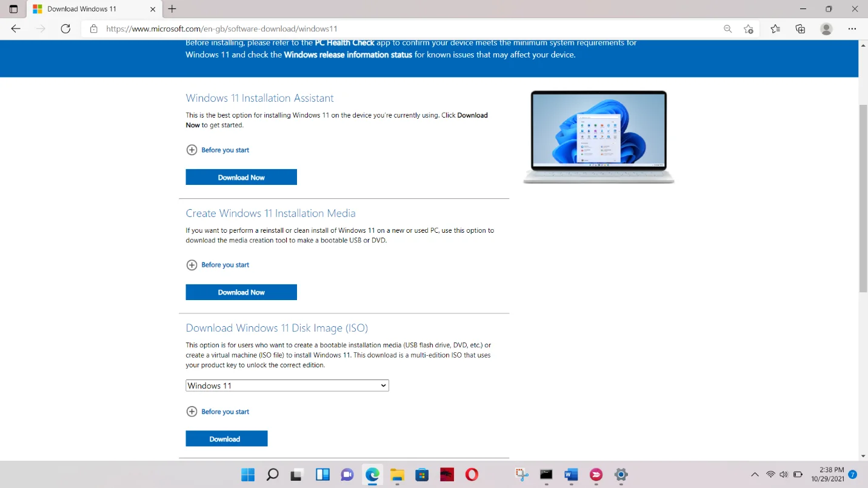
Task: Click the browser Refresh icon
Action: tap(65, 28)
